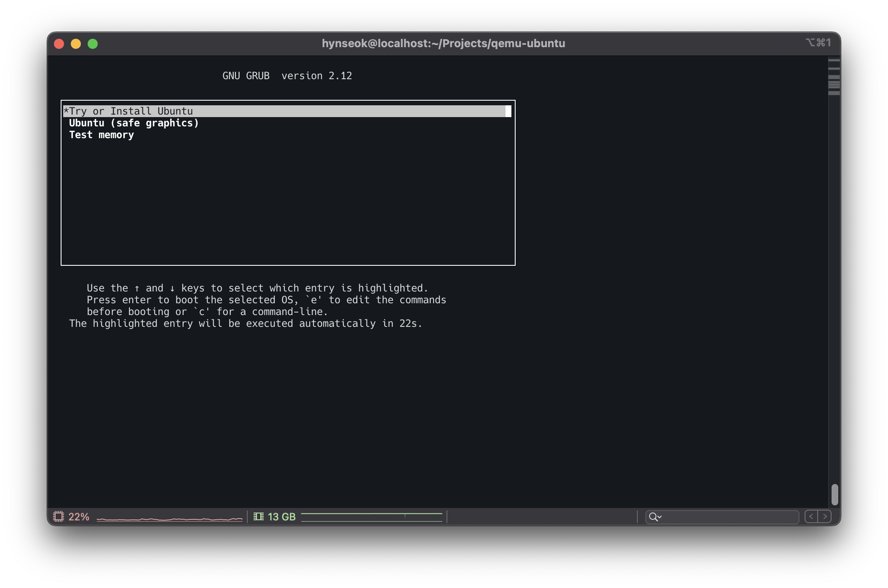Click the magnifying glass search icon
This screenshot has width=888, height=588.
click(x=653, y=516)
